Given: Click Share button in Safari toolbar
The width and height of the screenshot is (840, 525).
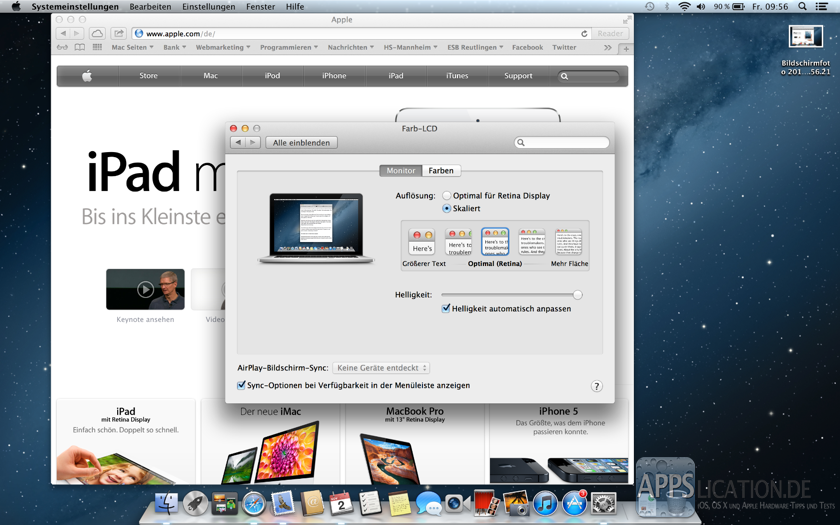Looking at the screenshot, I should [118, 33].
